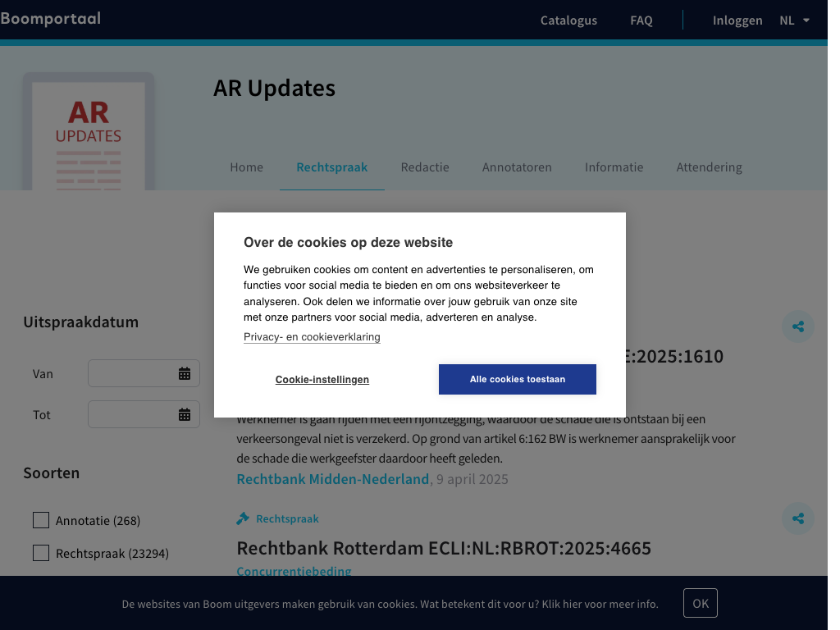Screen dimensions: 840x630
Task: Expand the NL language dropdown
Action: (794, 21)
